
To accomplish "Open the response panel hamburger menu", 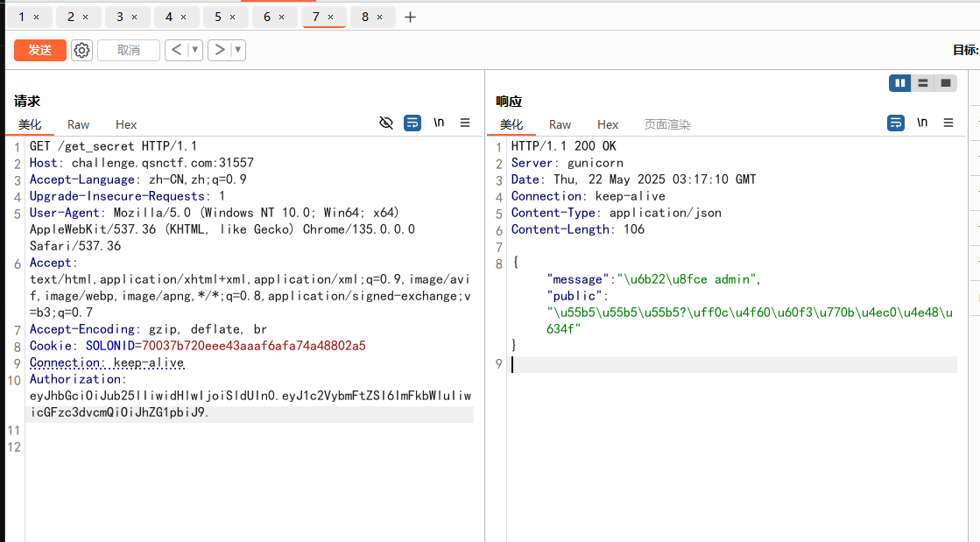I will click(x=948, y=123).
